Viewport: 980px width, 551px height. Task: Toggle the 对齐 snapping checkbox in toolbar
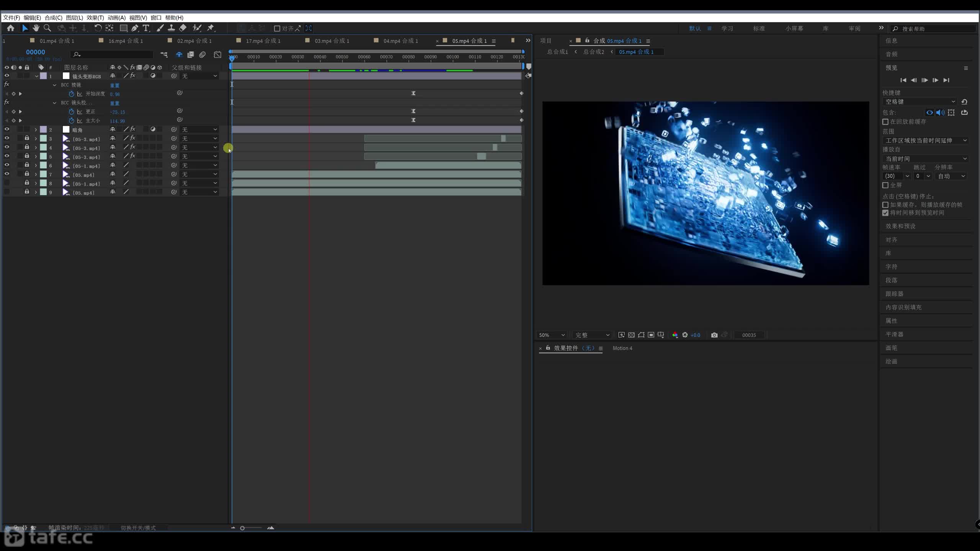coord(277,28)
